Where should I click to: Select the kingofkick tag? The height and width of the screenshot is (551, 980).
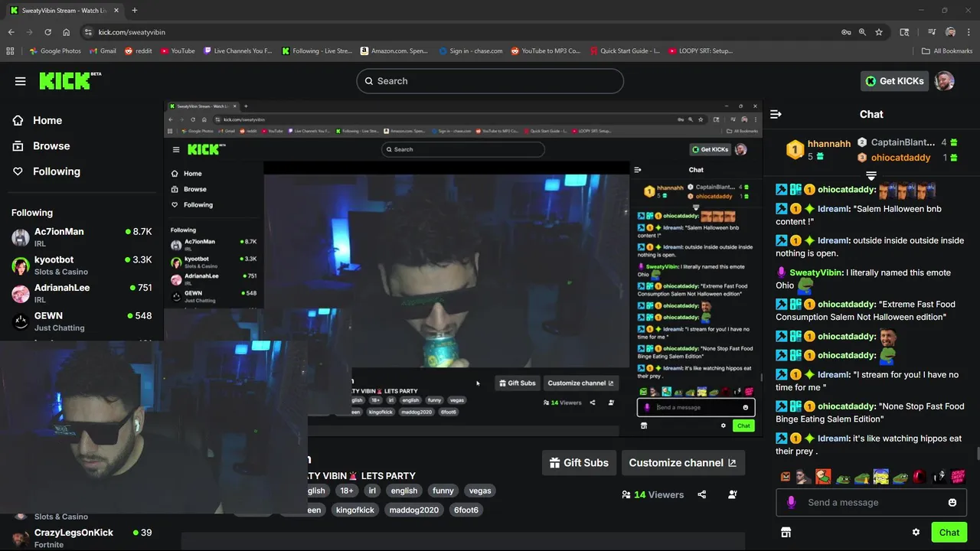[355, 510]
